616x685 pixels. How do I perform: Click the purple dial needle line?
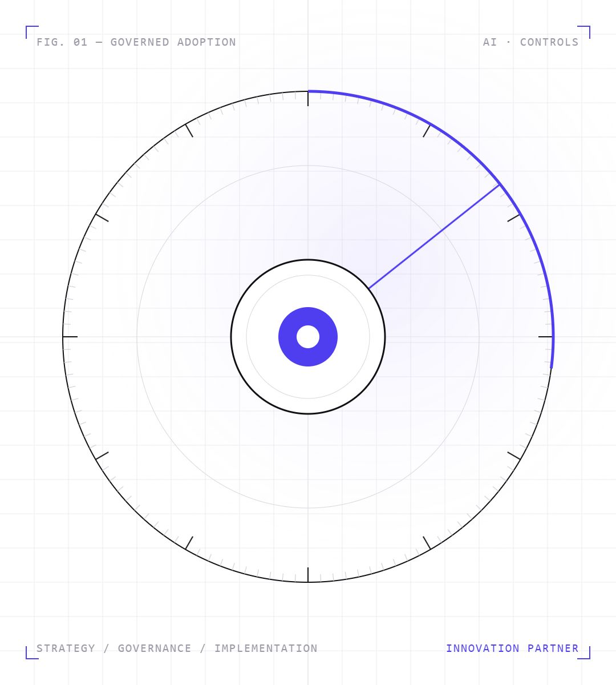pyautogui.click(x=435, y=236)
